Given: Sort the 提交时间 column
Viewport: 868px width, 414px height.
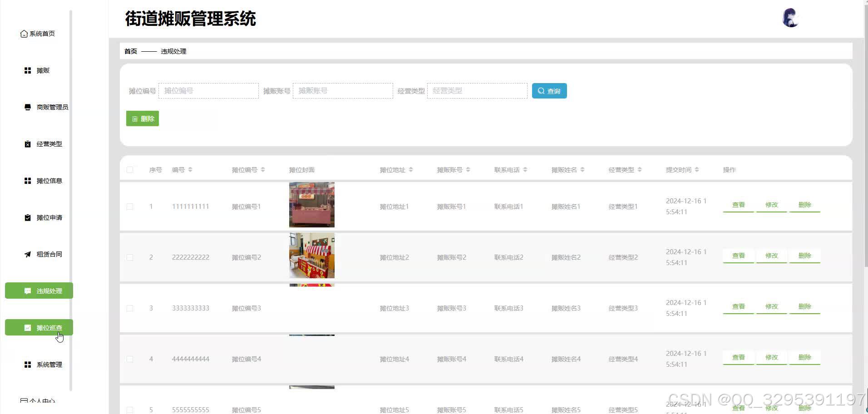Looking at the screenshot, I should (x=698, y=169).
